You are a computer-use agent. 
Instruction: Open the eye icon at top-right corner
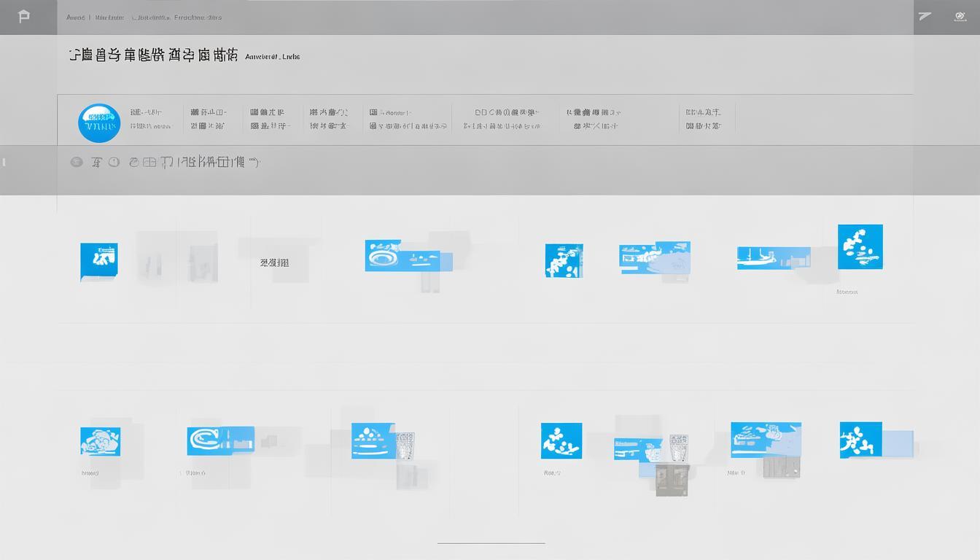960,17
